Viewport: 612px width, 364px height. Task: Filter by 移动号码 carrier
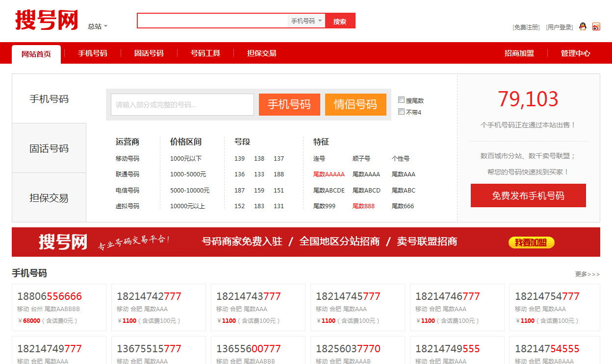pos(127,159)
